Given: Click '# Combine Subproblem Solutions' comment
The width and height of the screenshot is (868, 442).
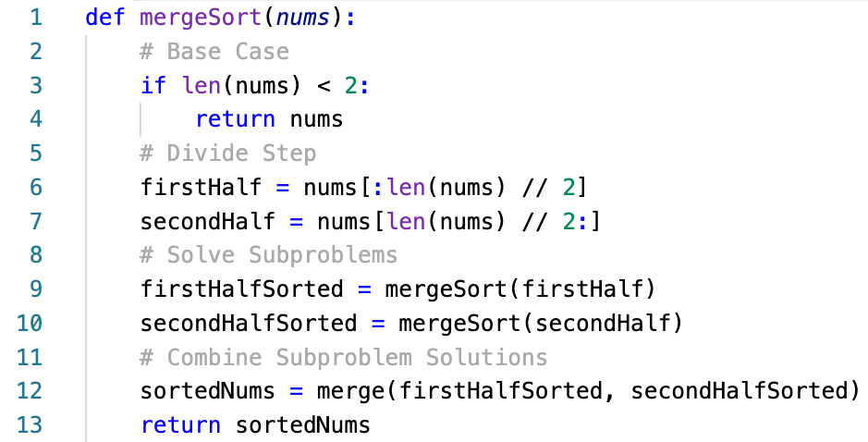Looking at the screenshot, I should click(x=343, y=357).
